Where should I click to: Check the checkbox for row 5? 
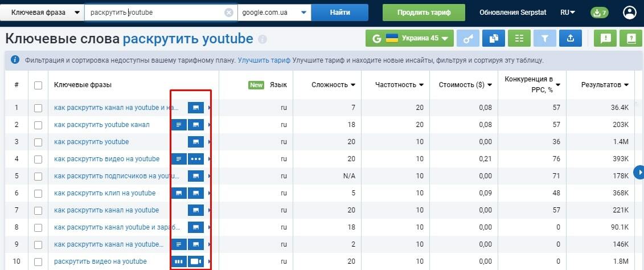pos(38,177)
